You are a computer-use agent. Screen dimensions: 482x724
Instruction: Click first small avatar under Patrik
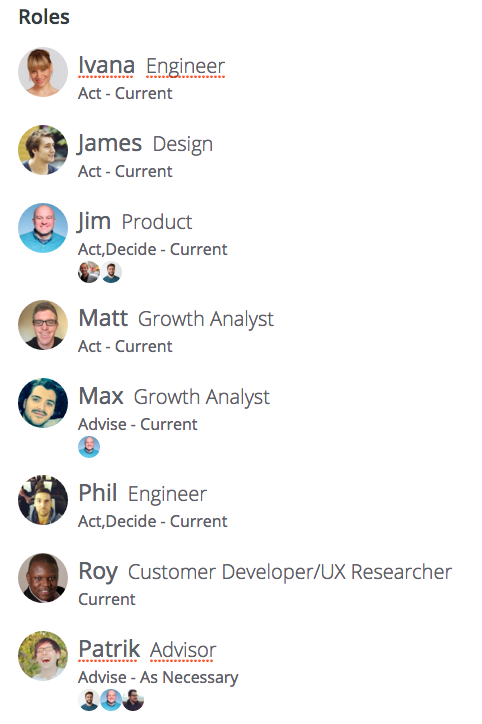point(89,700)
